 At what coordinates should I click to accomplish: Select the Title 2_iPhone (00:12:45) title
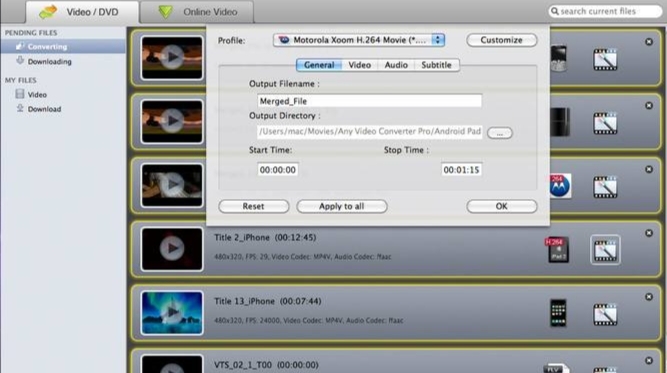tap(265, 237)
